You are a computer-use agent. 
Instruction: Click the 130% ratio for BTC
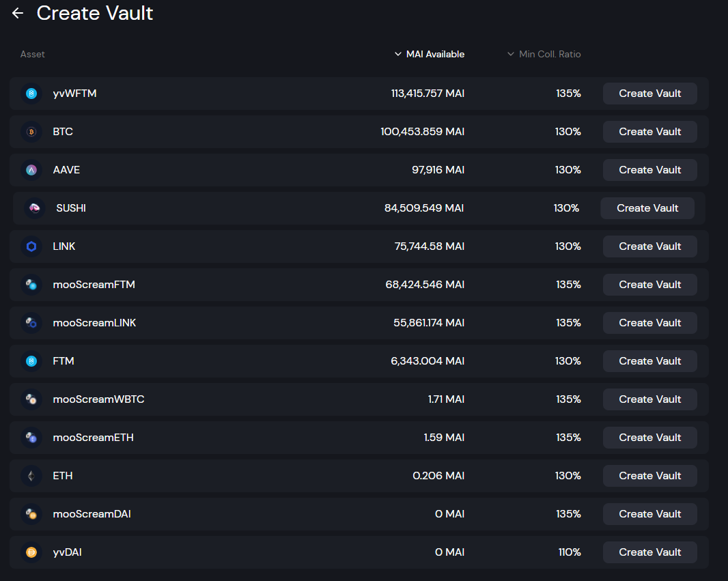point(568,132)
